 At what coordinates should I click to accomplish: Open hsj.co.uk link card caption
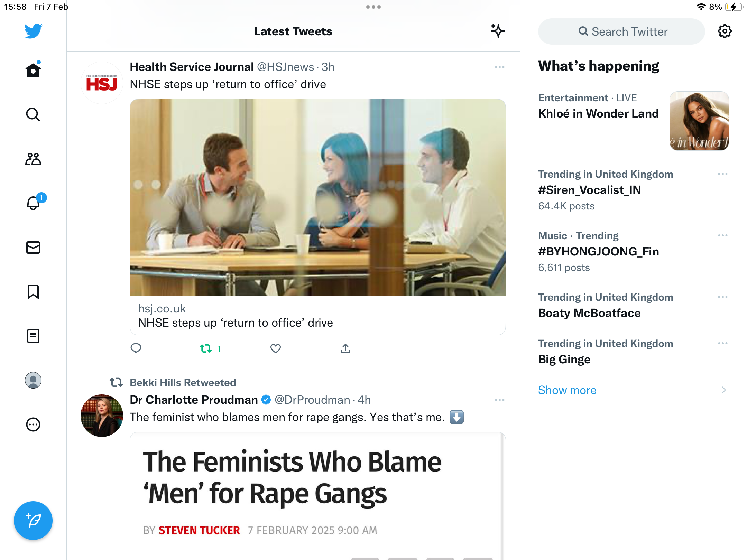(317, 316)
